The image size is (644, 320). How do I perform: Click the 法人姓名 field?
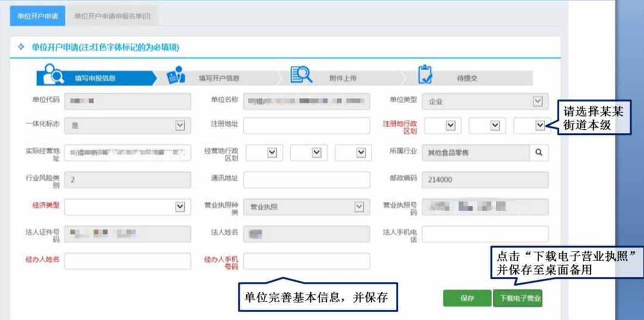pos(306,234)
